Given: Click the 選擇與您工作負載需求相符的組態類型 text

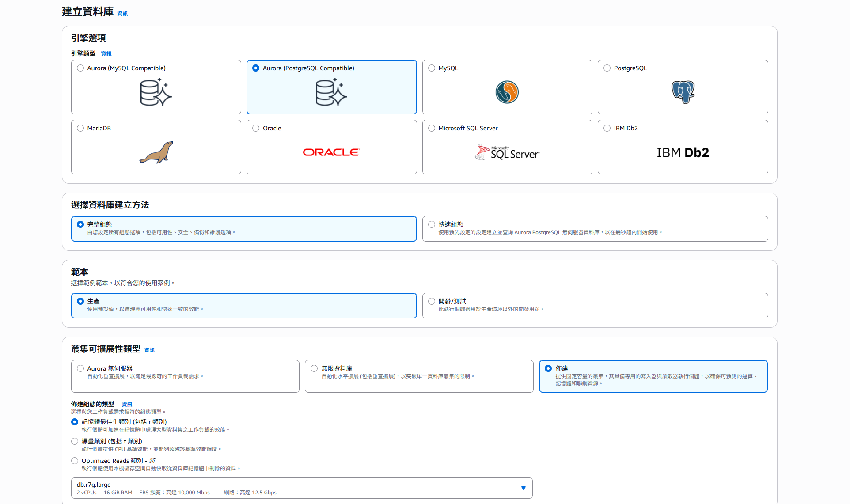Looking at the screenshot, I should click(118, 412).
